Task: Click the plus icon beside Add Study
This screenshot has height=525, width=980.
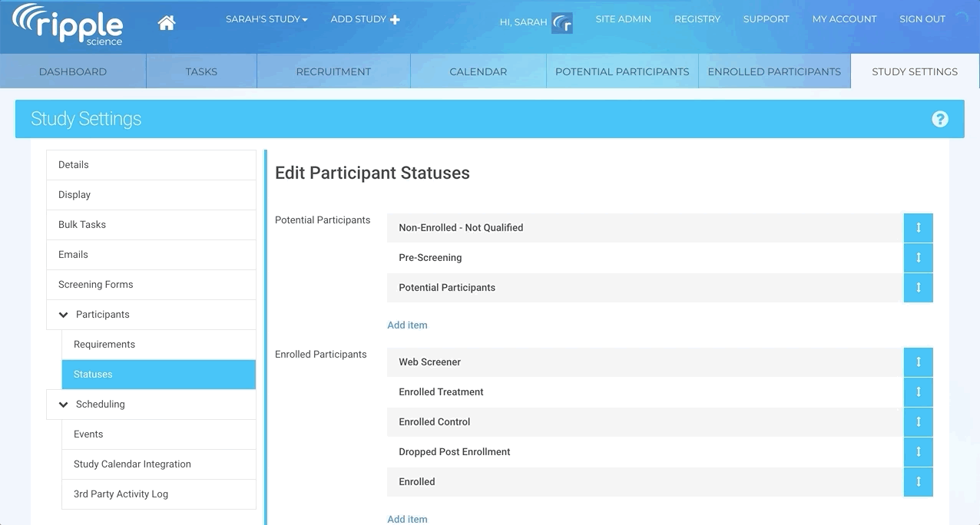Action: [x=395, y=19]
